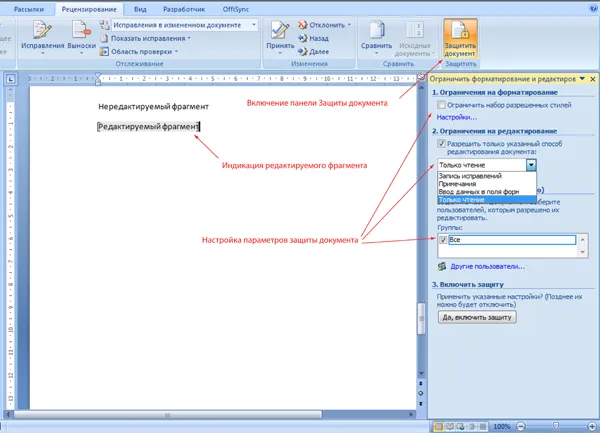The image size is (600, 433).
Task: Select Запись исправлений in the dropdown list
Action: click(x=487, y=176)
